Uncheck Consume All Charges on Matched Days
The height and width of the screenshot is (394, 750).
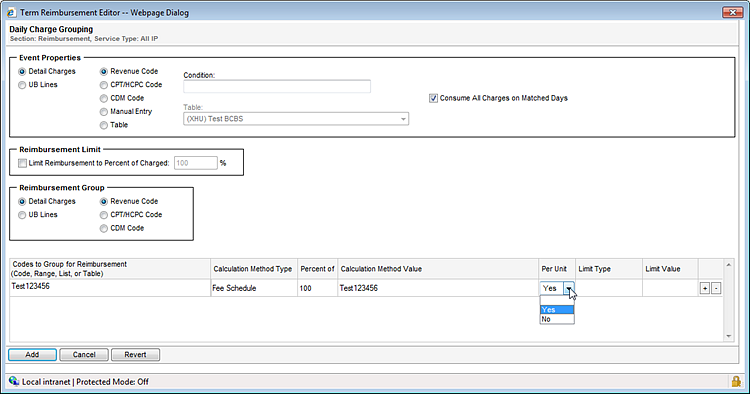433,98
